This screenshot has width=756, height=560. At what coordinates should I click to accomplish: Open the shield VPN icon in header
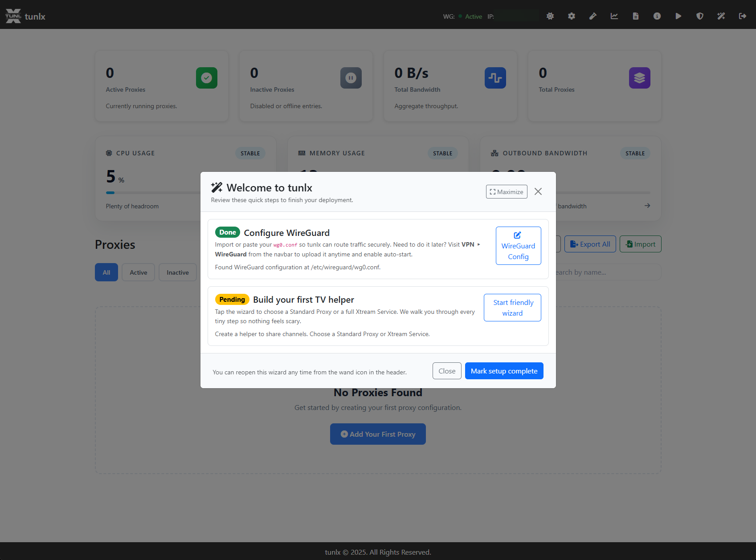[x=700, y=16]
